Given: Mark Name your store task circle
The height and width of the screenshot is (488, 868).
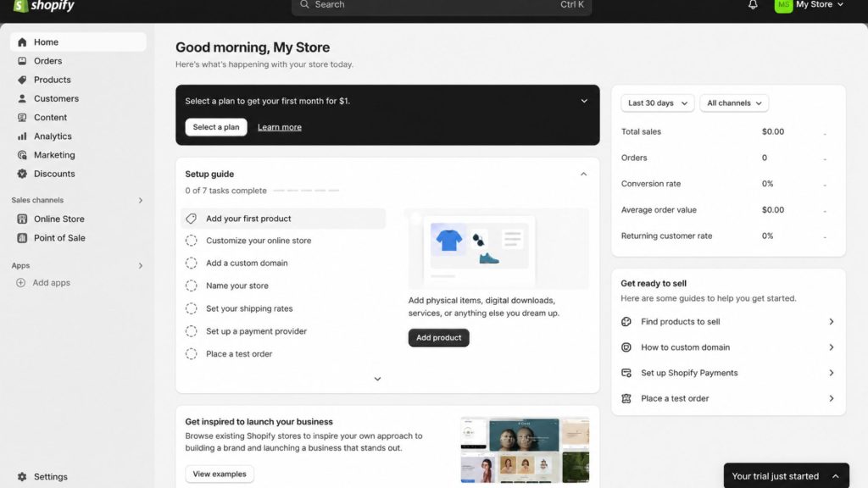Looking at the screenshot, I should pyautogui.click(x=191, y=286).
